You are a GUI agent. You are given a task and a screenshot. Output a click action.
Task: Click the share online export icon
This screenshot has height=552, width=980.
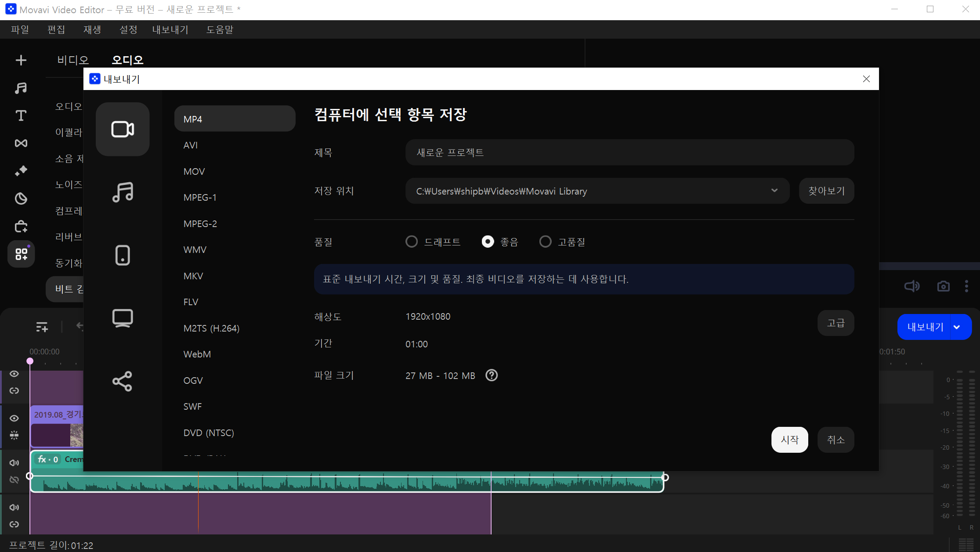(123, 381)
